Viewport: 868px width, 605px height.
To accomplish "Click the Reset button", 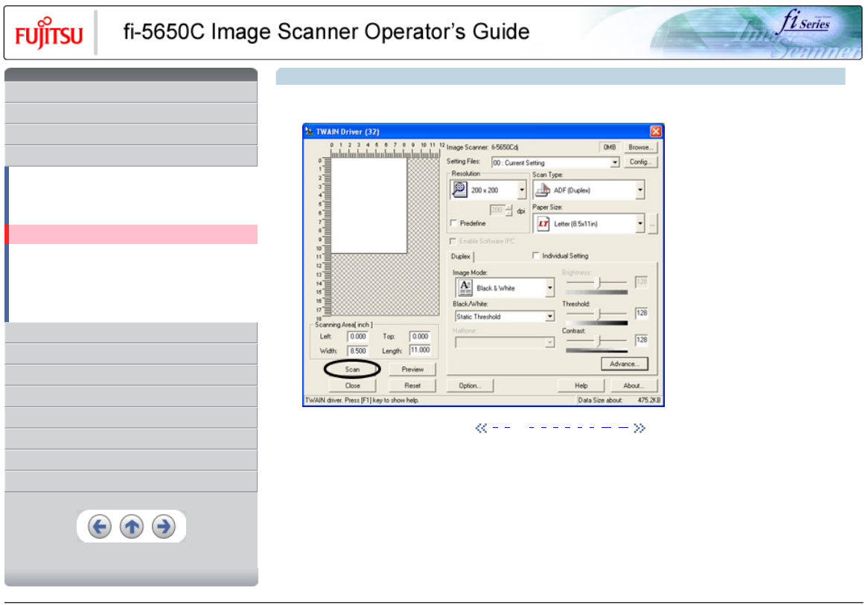I will 412,385.
